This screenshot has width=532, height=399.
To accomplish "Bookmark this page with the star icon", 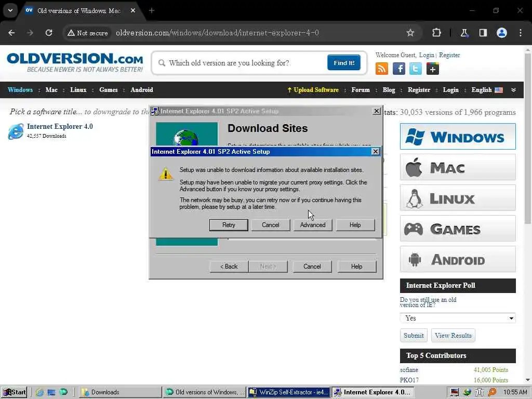I will click(x=410, y=33).
